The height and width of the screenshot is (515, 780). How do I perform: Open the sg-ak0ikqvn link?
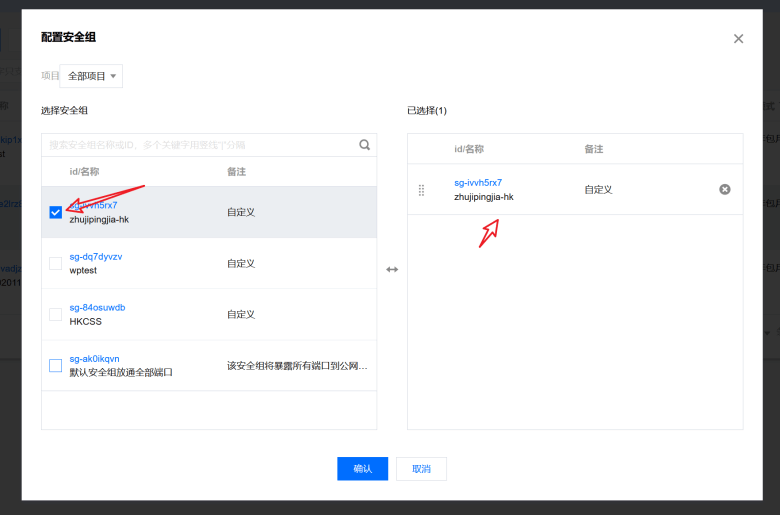(x=95, y=359)
